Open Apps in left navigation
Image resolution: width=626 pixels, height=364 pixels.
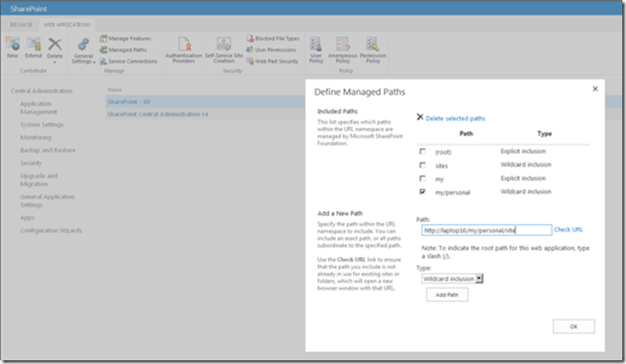coord(28,217)
